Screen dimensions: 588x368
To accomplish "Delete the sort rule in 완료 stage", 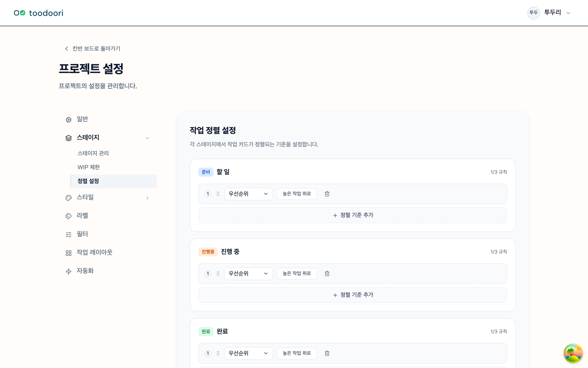I will [x=327, y=353].
